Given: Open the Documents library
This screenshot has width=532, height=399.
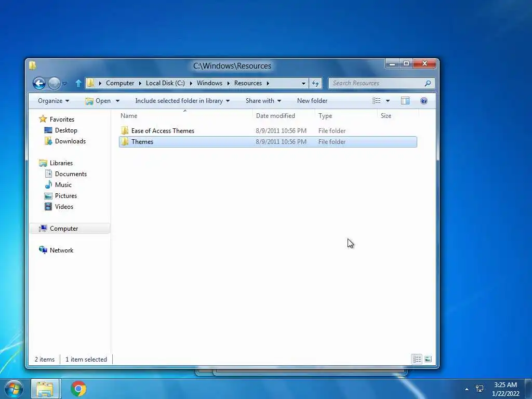Looking at the screenshot, I should tap(71, 174).
